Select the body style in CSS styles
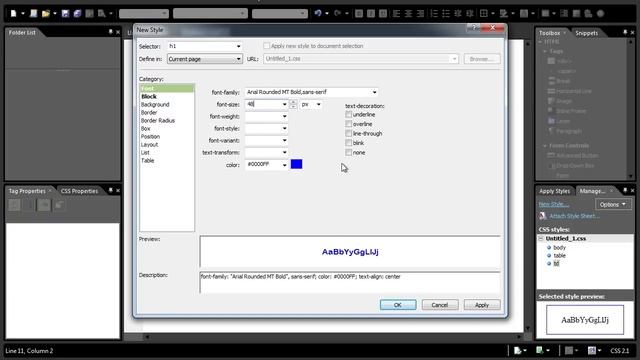Image resolution: width=640 pixels, height=360 pixels. click(559, 247)
